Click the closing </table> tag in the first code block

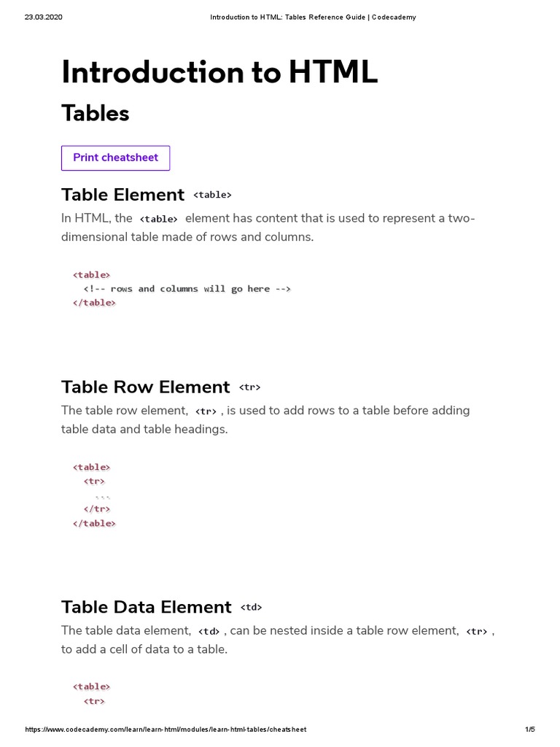(94, 303)
